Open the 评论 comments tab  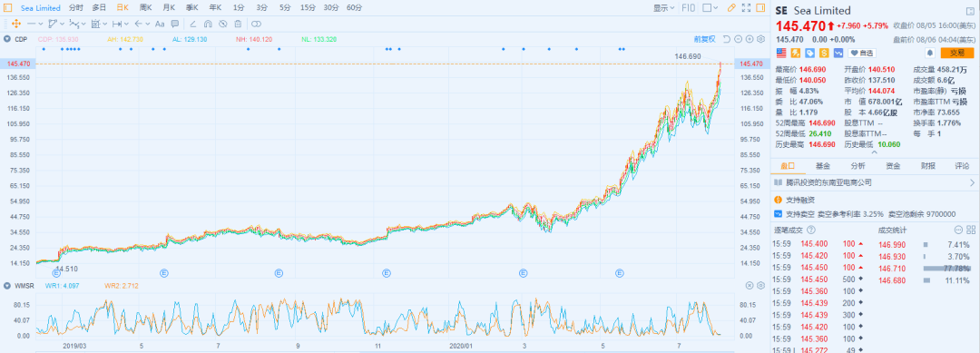[x=962, y=165]
